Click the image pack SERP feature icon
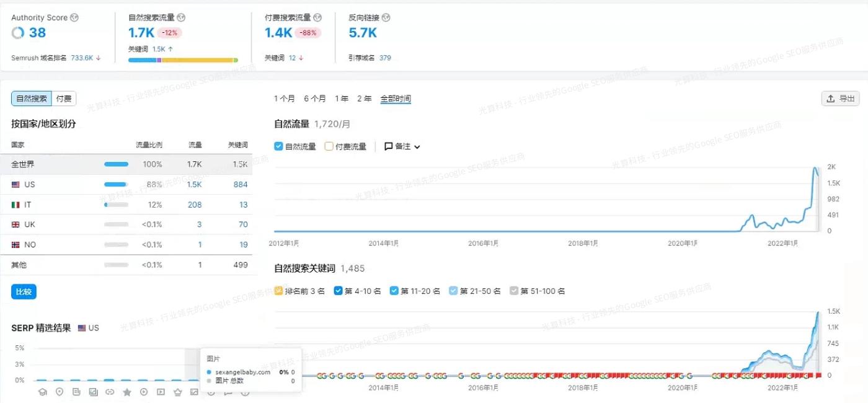868x403 pixels. point(94,392)
